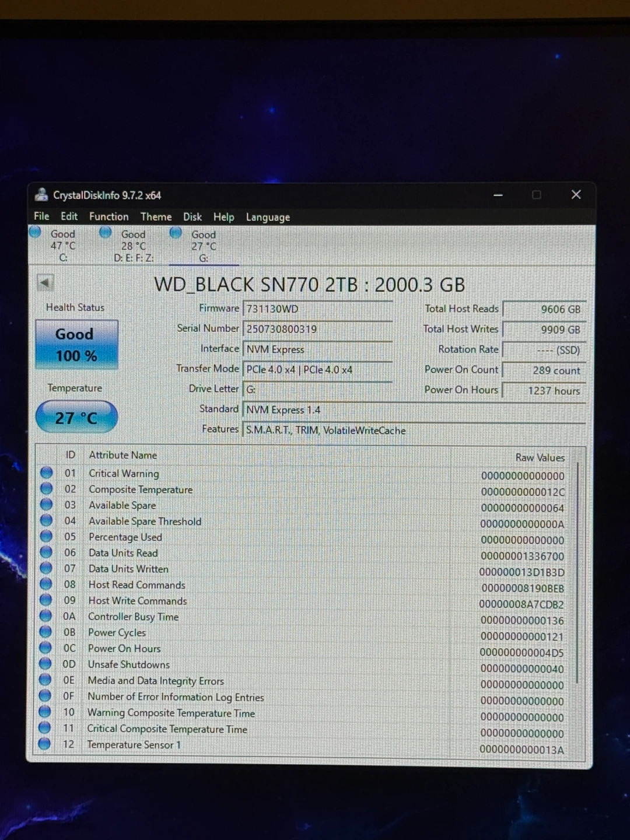Click Total Host Writes value 9909 GB
The height and width of the screenshot is (840, 630).
[x=544, y=330]
